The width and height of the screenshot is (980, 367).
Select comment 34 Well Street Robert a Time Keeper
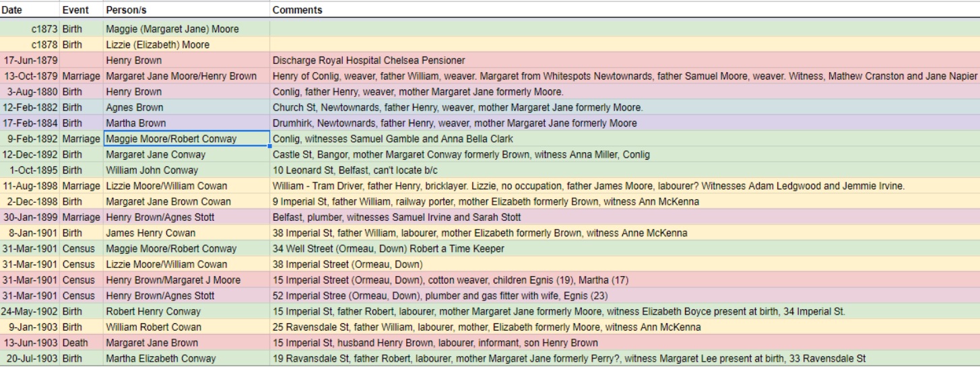point(624,248)
